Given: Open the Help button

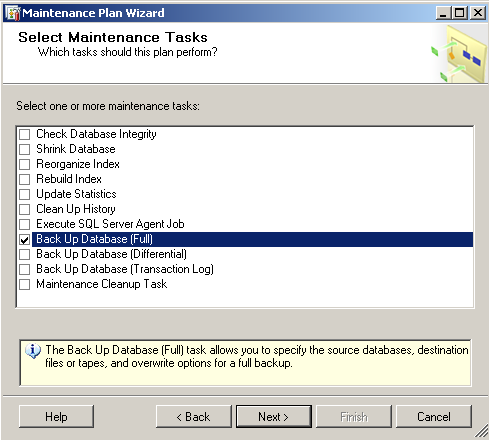Looking at the screenshot, I should point(56,416).
